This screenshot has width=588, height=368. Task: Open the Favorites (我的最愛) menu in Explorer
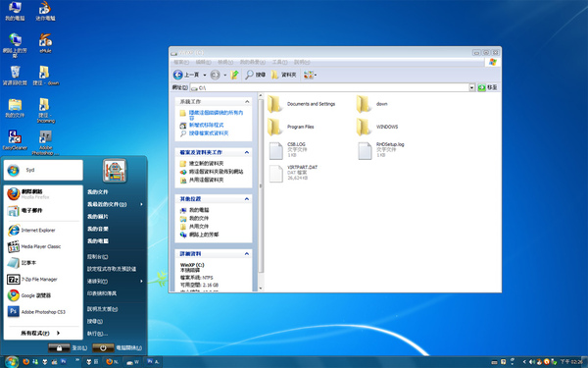[253, 62]
